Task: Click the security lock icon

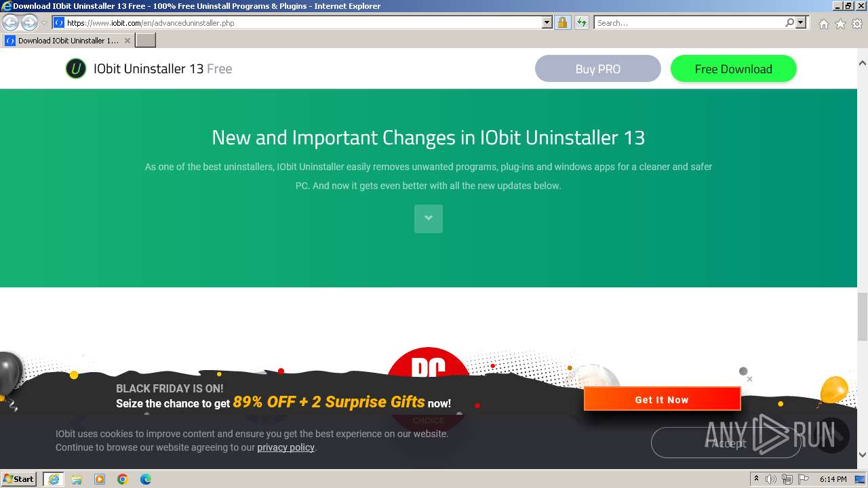Action: (x=562, y=22)
